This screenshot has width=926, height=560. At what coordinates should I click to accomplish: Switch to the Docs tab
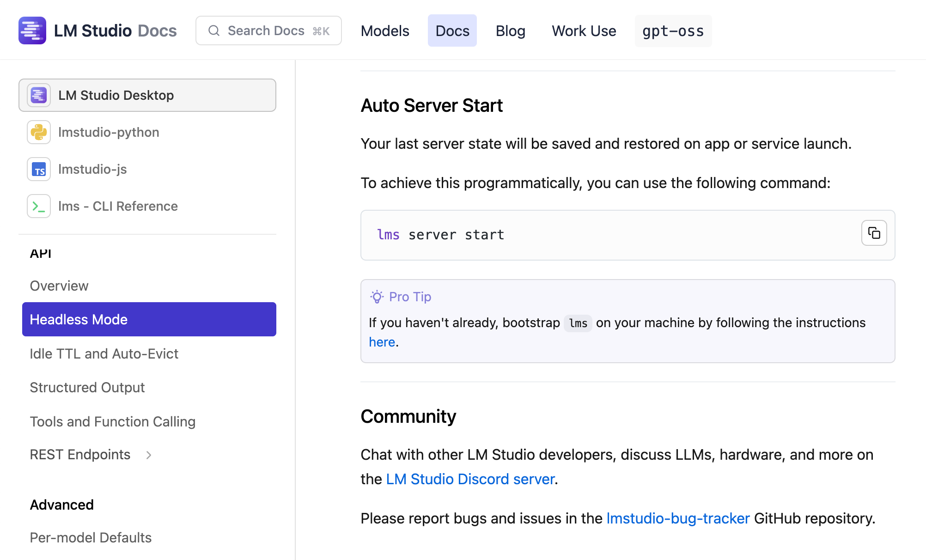(452, 30)
